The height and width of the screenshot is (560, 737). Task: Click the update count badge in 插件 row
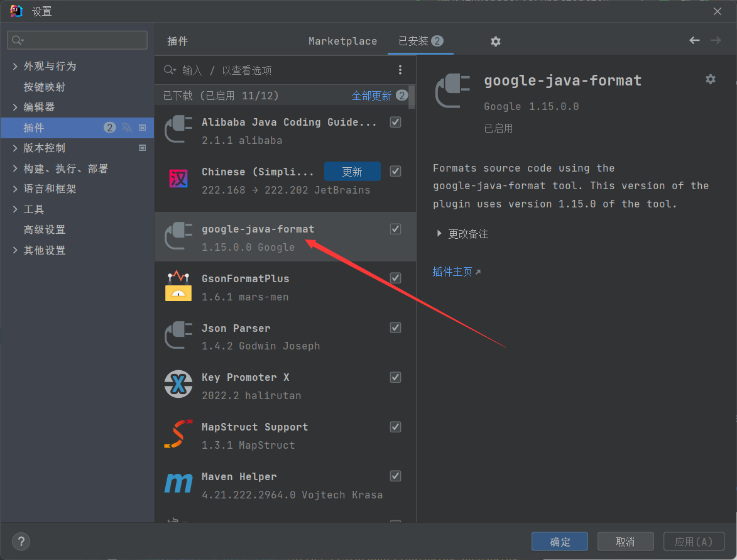109,128
